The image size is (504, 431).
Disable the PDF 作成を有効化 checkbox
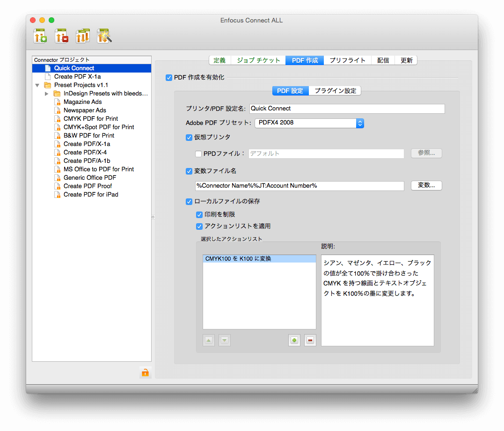[x=169, y=78]
